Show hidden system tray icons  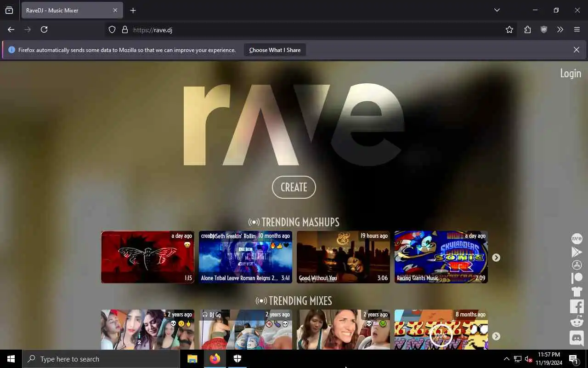[507, 359]
